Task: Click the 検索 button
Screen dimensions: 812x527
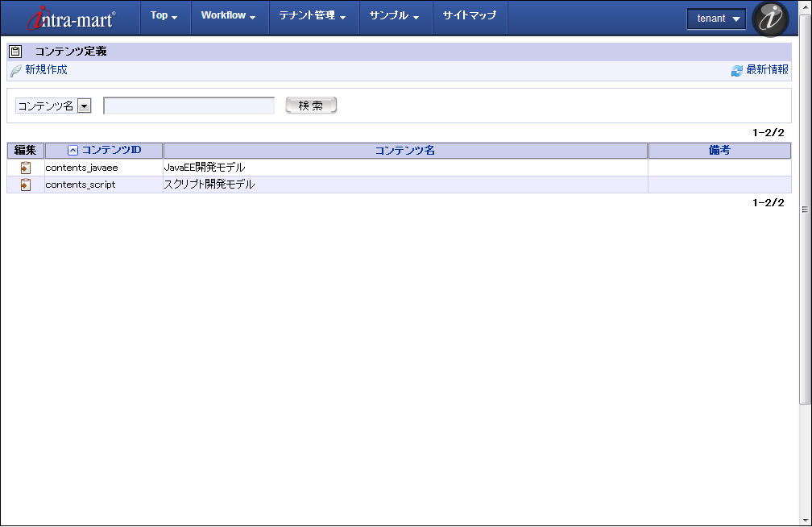Action: (x=311, y=106)
